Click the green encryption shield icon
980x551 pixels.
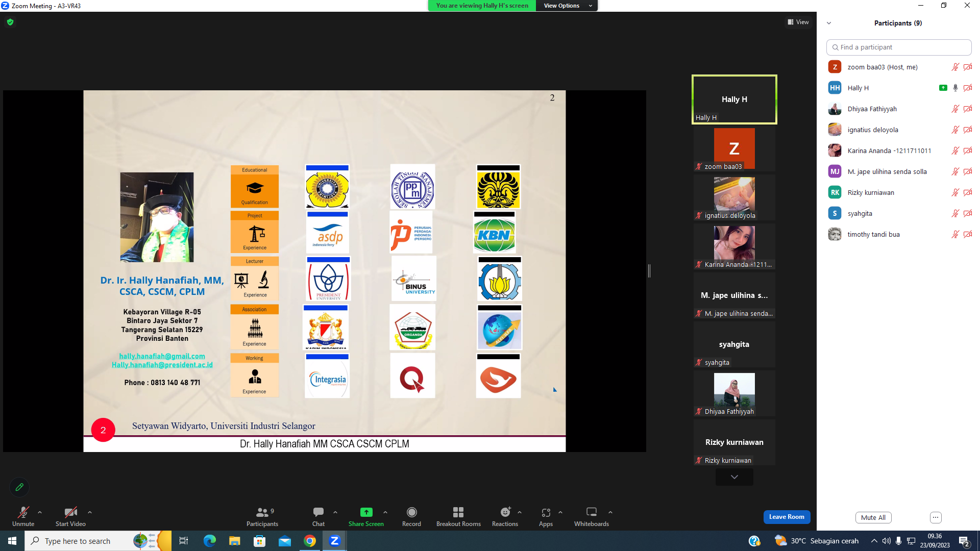pos(10,22)
